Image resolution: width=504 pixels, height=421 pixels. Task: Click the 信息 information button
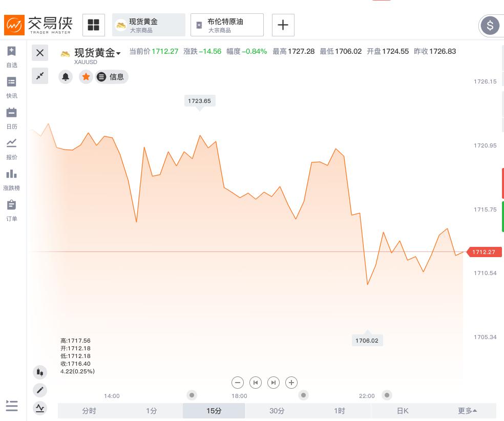click(111, 77)
